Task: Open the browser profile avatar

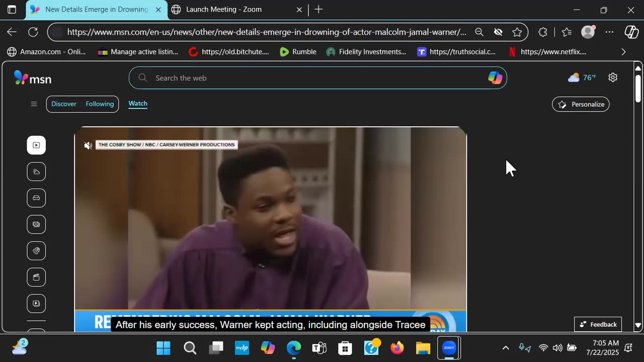Action: 588,32
